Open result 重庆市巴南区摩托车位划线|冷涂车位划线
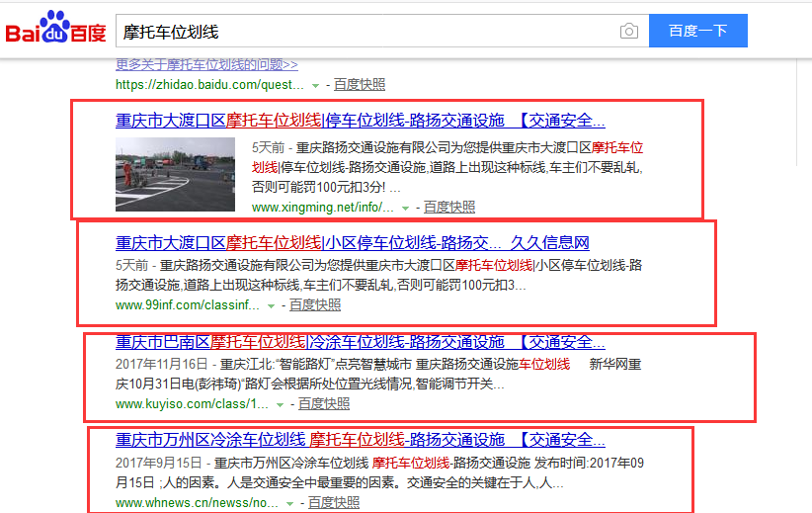The height and width of the screenshot is (513, 812). 361,342
